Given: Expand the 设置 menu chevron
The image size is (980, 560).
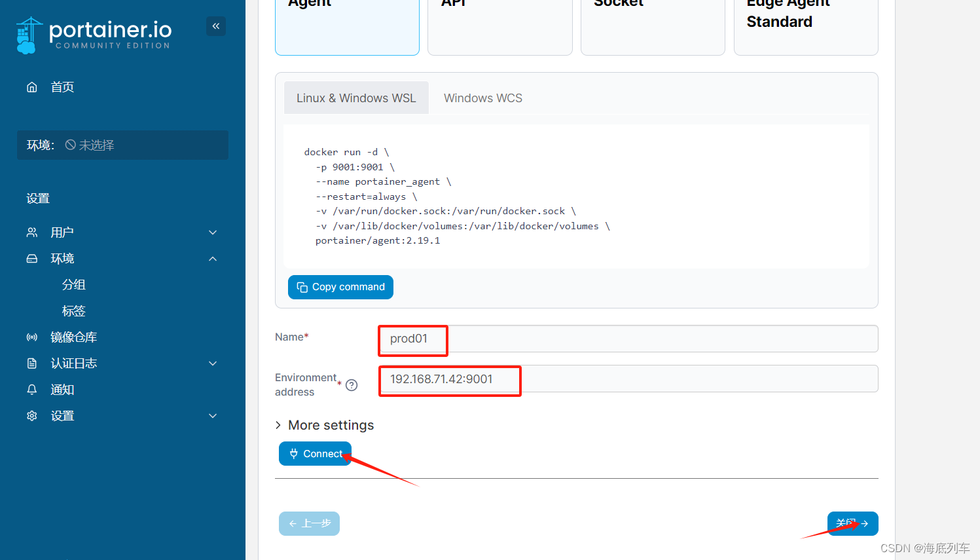Looking at the screenshot, I should click(x=213, y=416).
